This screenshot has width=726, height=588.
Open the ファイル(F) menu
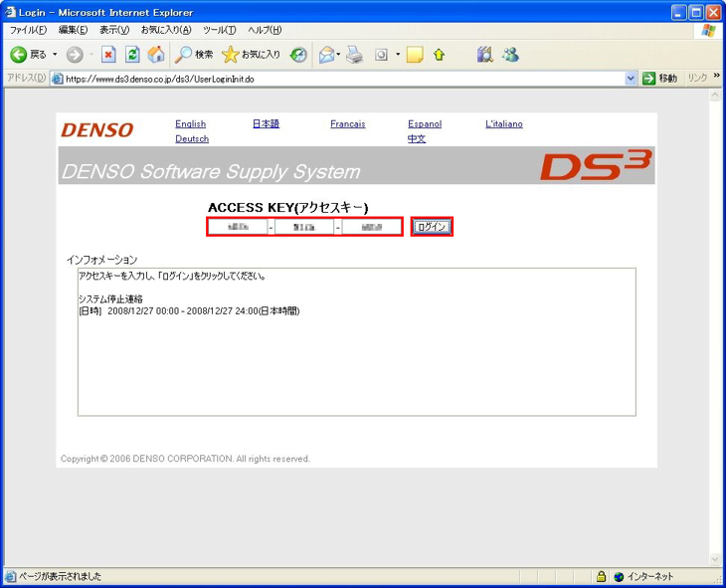pyautogui.click(x=28, y=30)
